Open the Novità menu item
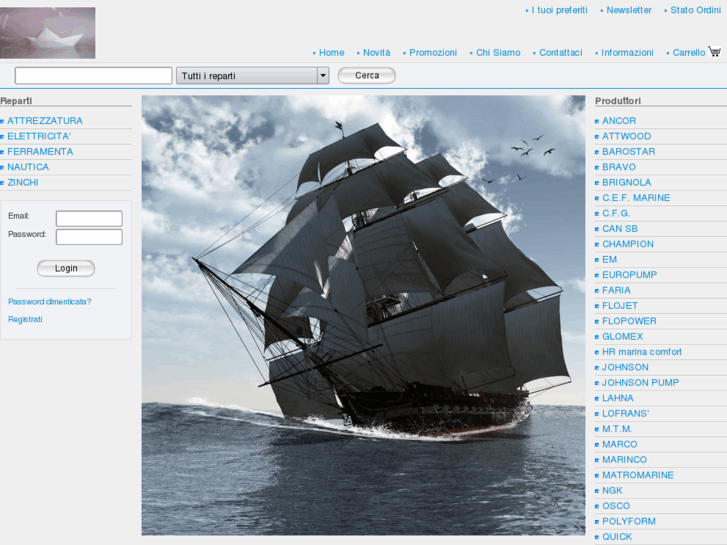This screenshot has width=727, height=545. click(376, 52)
